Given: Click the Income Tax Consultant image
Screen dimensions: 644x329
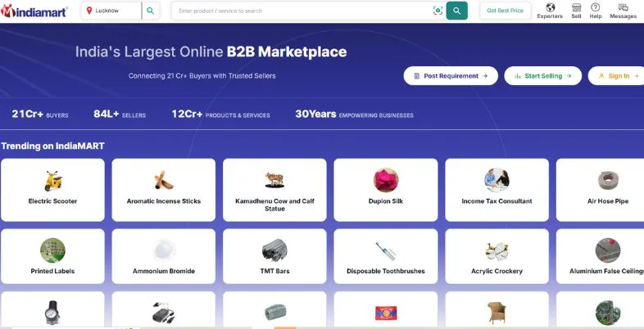Looking at the screenshot, I should (x=497, y=180).
